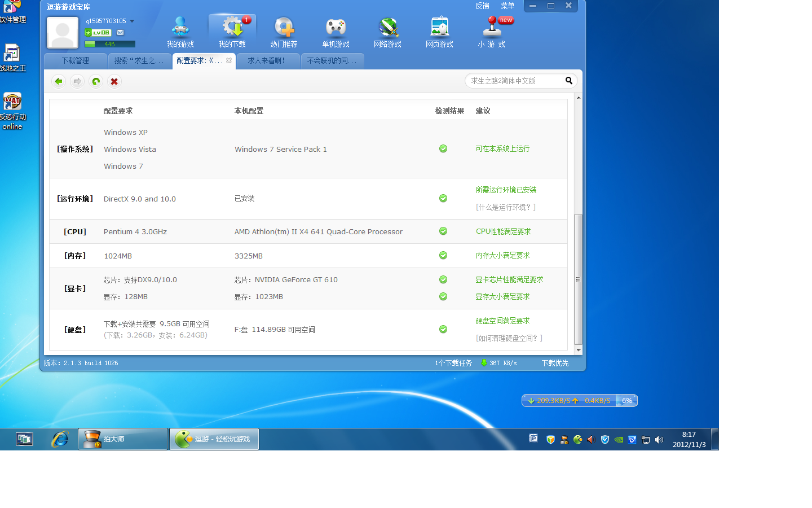Click the volume speaker tray icon
Viewport: 812px width, 508px height.
[659, 440]
